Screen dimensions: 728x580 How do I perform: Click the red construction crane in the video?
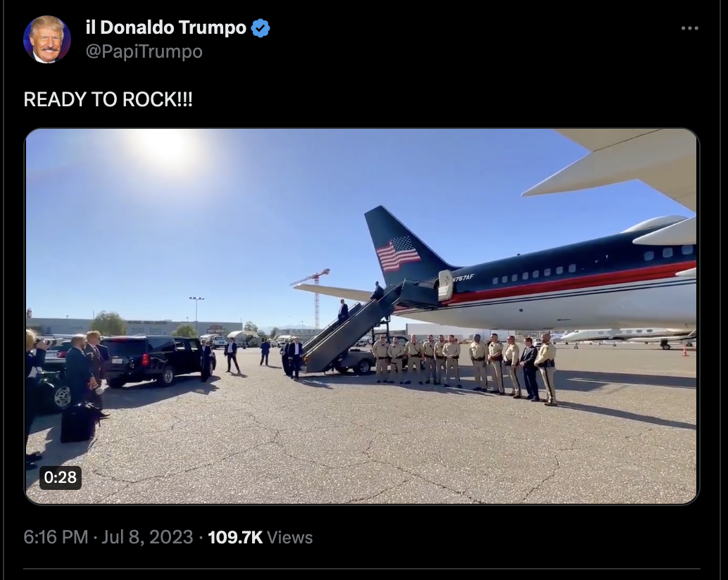pyautogui.click(x=313, y=296)
